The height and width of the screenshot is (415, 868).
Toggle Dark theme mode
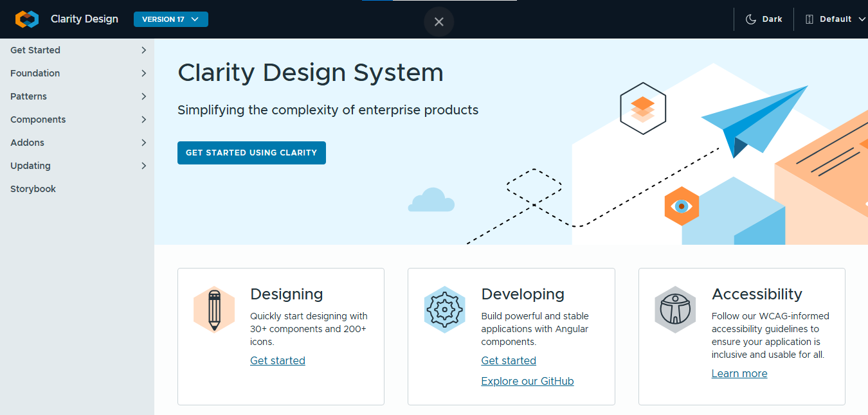[764, 19]
